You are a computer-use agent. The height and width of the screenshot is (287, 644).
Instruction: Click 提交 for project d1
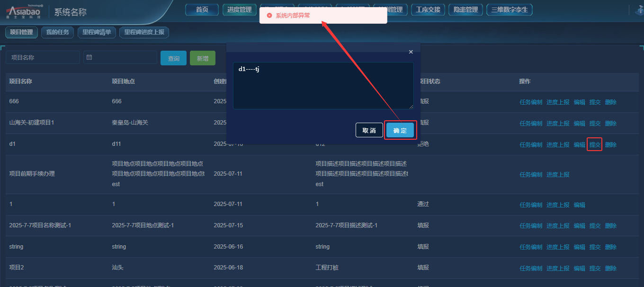coord(595,145)
